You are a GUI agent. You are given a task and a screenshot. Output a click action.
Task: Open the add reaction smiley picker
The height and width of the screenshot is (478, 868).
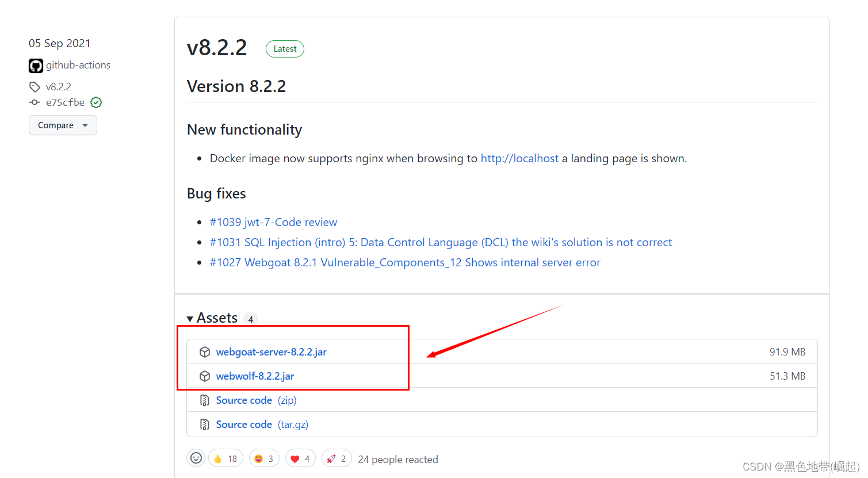196,458
